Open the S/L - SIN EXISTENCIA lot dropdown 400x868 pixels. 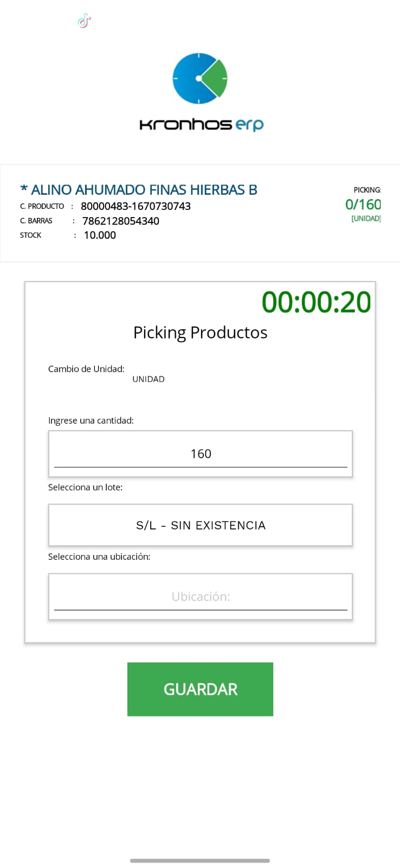tap(201, 525)
